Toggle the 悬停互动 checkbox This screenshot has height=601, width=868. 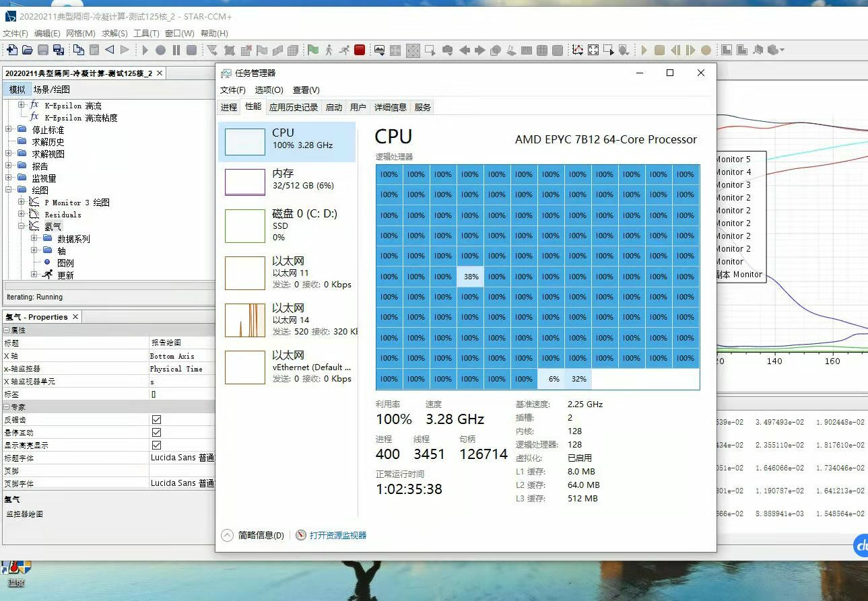tap(156, 432)
